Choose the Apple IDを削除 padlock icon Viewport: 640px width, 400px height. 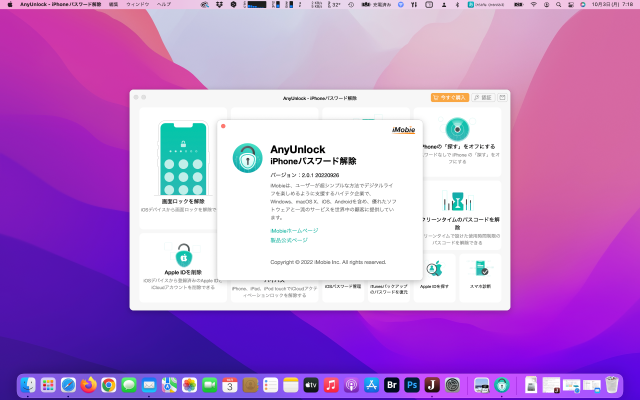coord(184,255)
